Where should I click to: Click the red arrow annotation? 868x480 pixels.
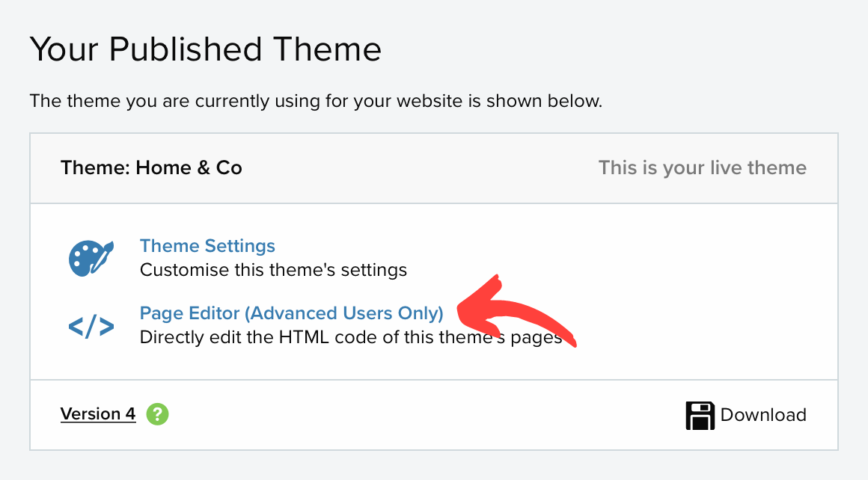point(515,311)
